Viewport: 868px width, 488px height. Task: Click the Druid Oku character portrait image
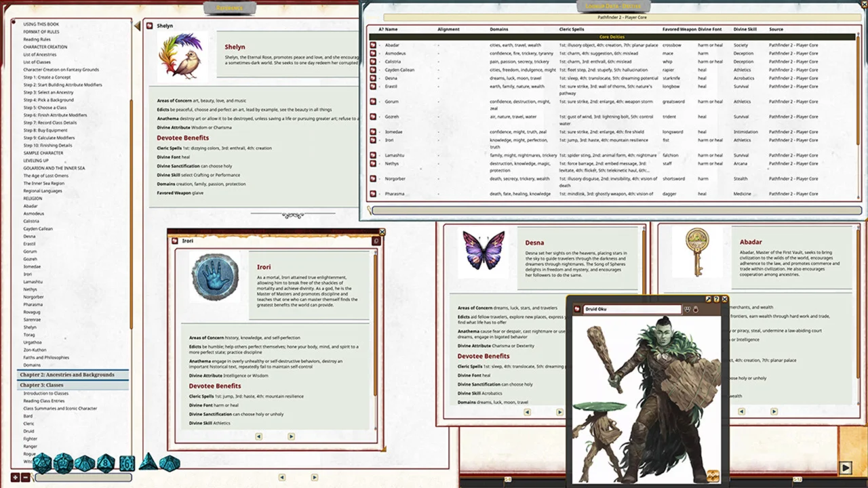click(646, 400)
